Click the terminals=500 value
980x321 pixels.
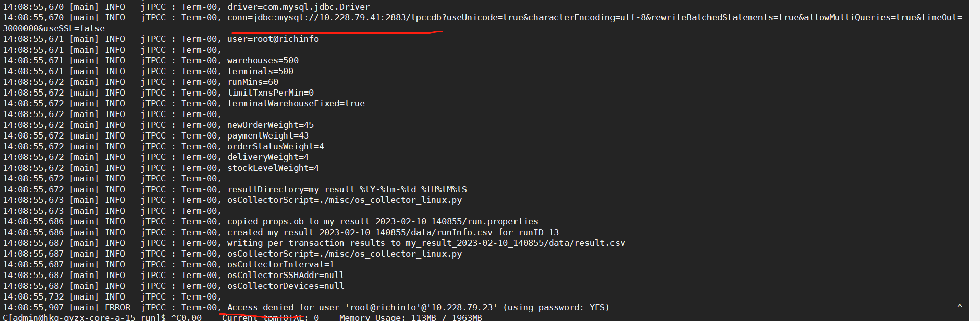(x=260, y=71)
